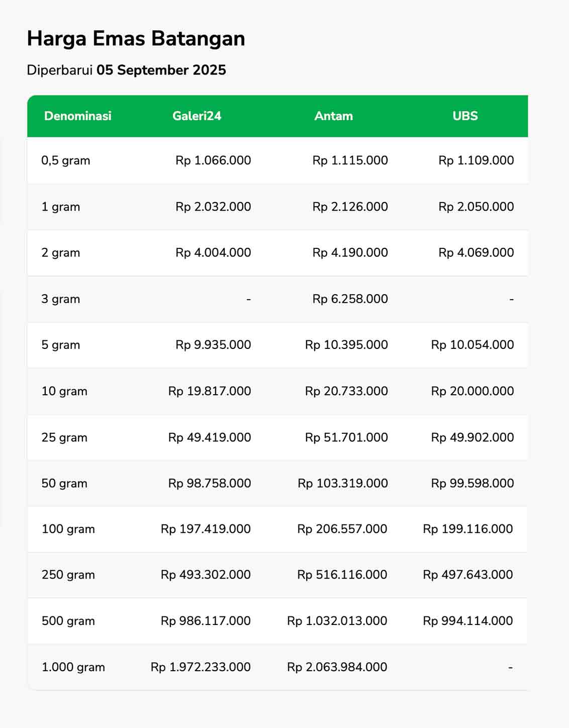Click Galeri24 price Rp 1.972.233.000
This screenshot has height=728, width=569.
(x=201, y=667)
